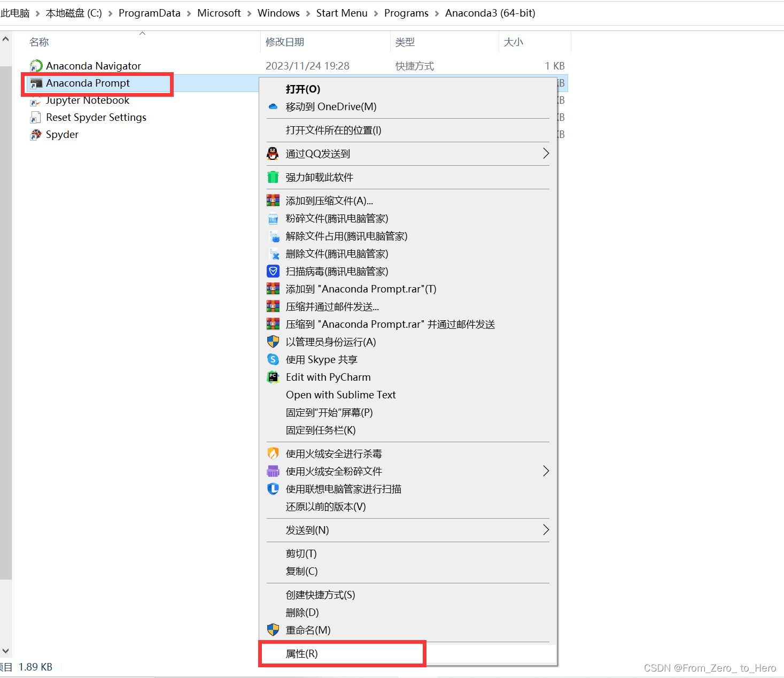Viewport: 784px width, 678px height.
Task: Open 属性(R) at the menu bottom
Action: (x=301, y=653)
